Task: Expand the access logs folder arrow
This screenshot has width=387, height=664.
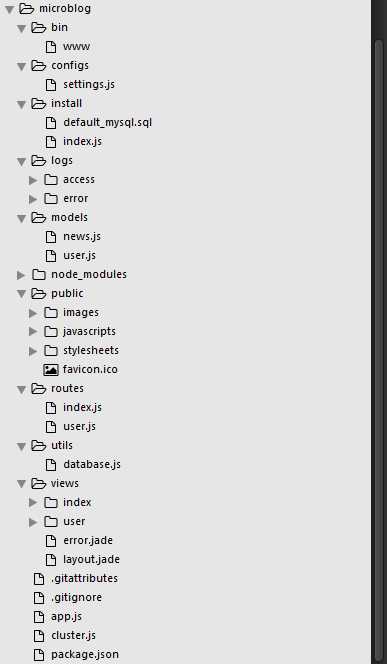Action: coord(33,180)
